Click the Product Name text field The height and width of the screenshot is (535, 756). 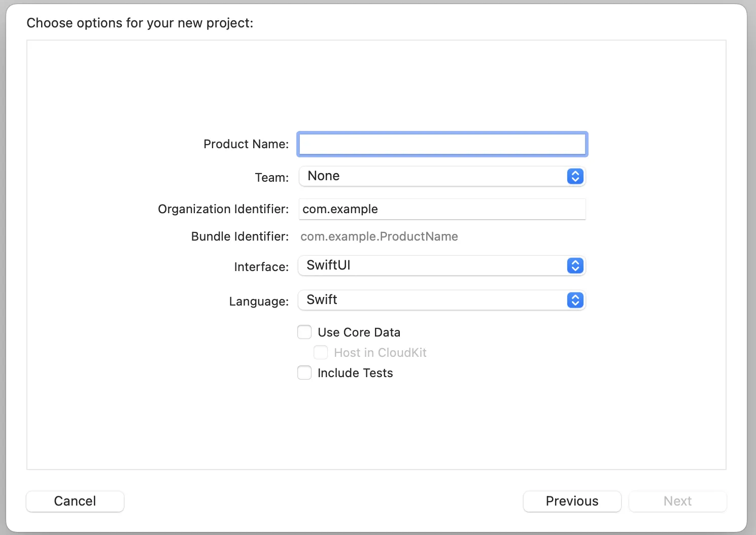tap(442, 144)
